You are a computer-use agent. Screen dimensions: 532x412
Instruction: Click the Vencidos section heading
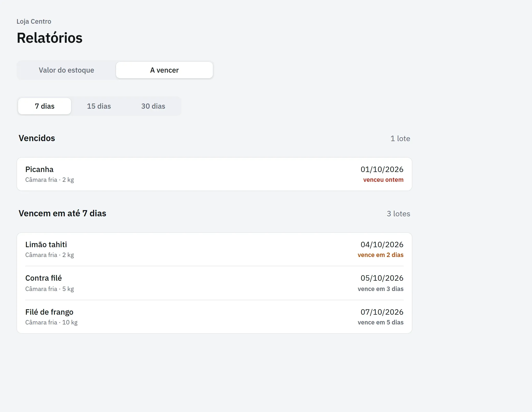click(37, 138)
